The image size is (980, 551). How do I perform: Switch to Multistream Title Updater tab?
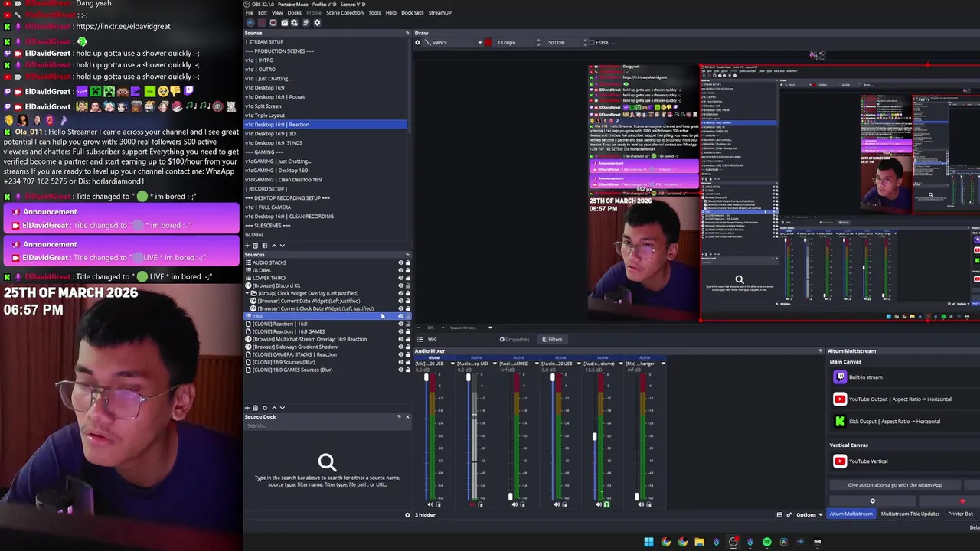[x=910, y=514]
